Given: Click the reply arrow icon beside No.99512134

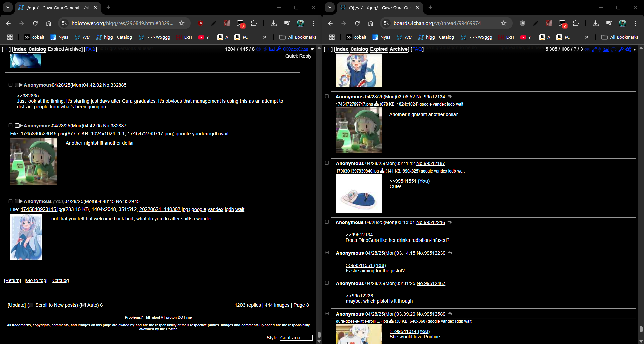Looking at the screenshot, I should click(x=450, y=97).
